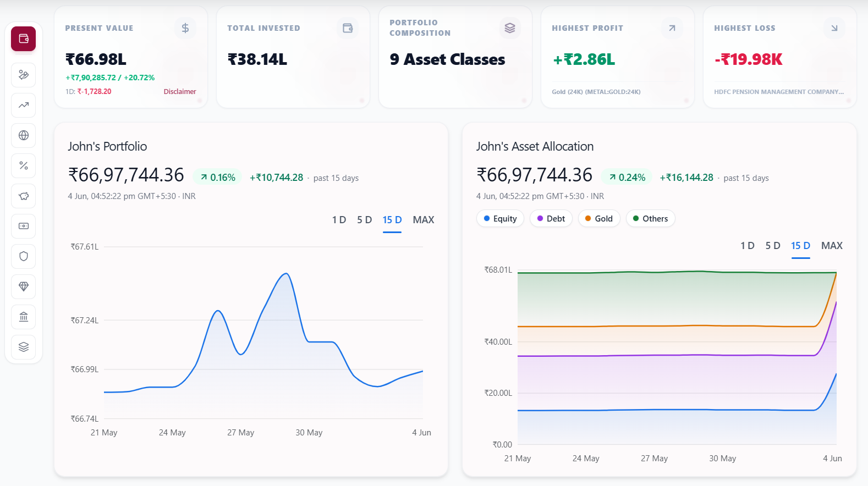This screenshot has width=868, height=486.
Task: Click the peak of the portfolio line chart
Action: pos(286,273)
